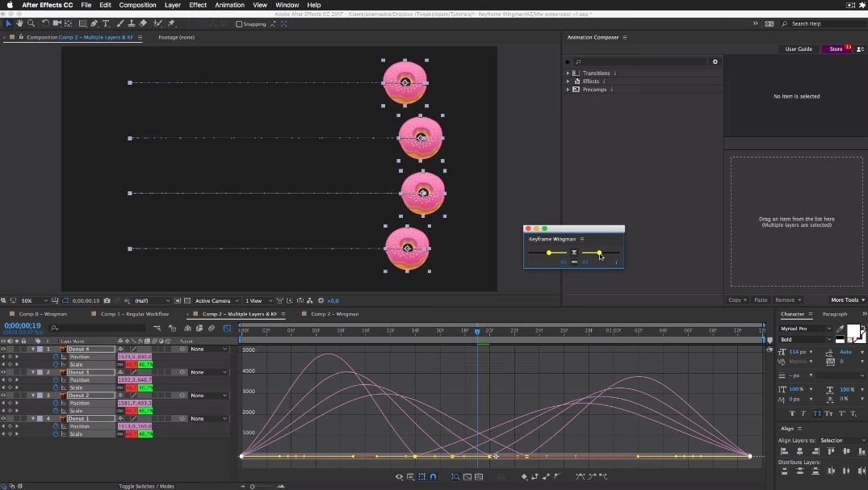Image resolution: width=868 pixels, height=490 pixels.
Task: Toggle the Donut 4 Position stopwatch
Action: (56, 357)
